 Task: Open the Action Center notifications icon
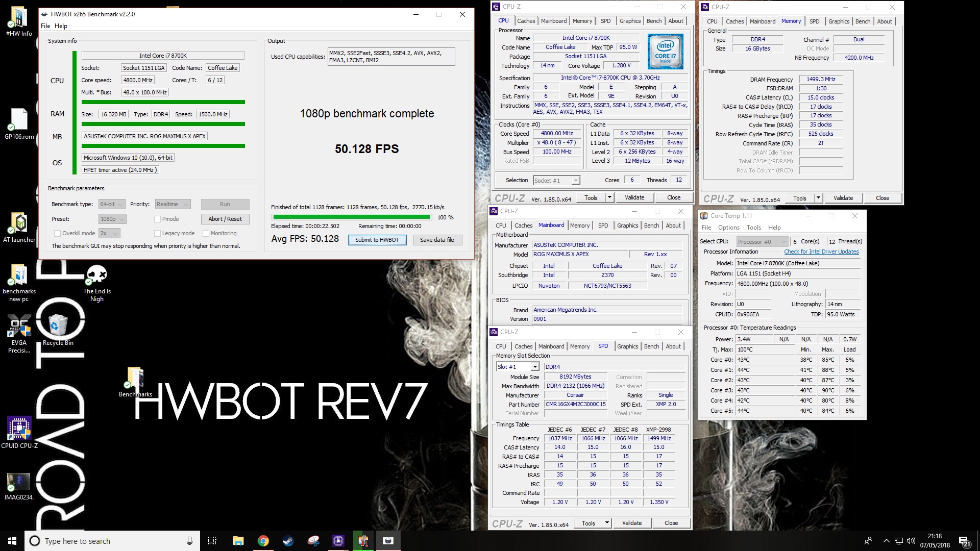pos(964,541)
